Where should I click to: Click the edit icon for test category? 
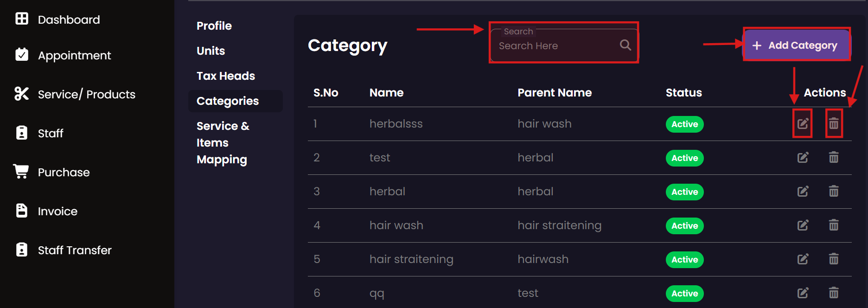click(x=803, y=158)
